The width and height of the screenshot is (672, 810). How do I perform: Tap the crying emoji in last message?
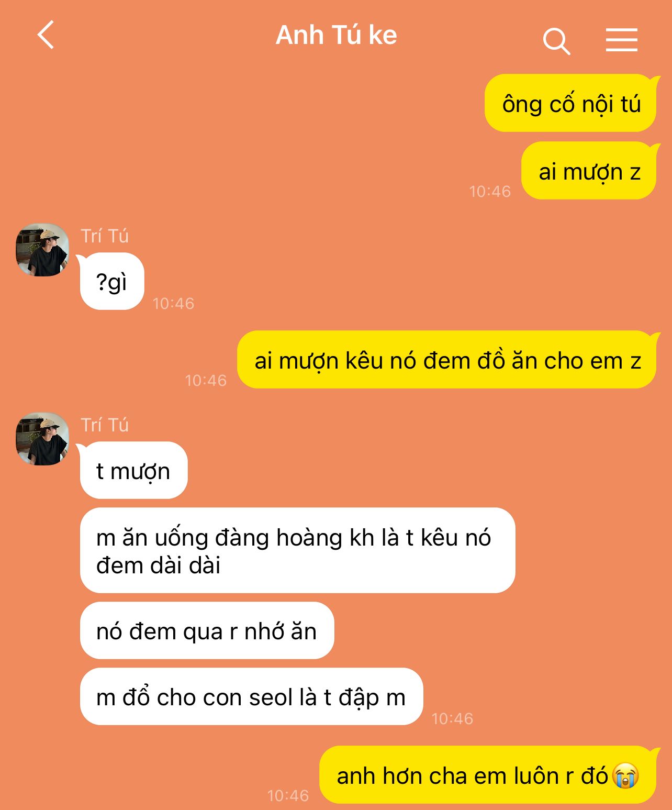625,775
